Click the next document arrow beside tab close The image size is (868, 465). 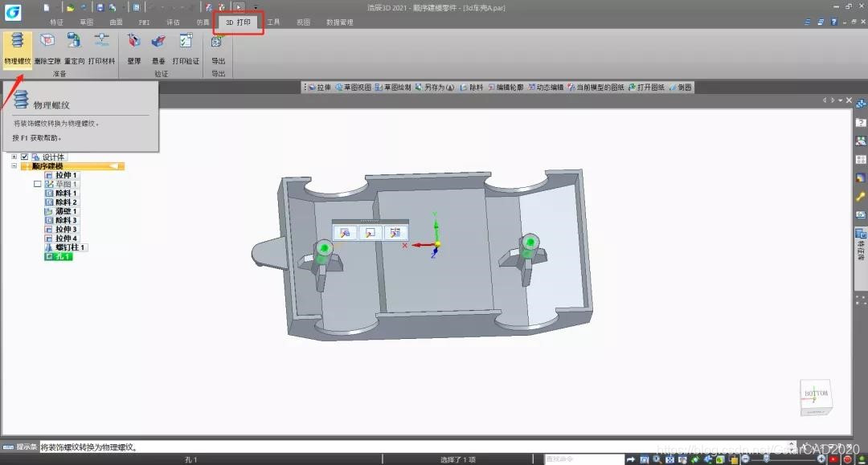(x=832, y=100)
